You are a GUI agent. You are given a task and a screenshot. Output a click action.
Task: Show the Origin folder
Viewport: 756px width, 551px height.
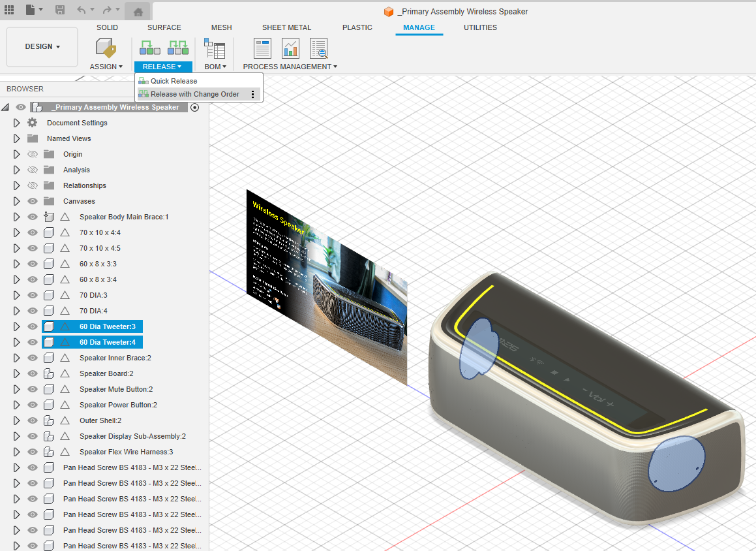coord(33,154)
